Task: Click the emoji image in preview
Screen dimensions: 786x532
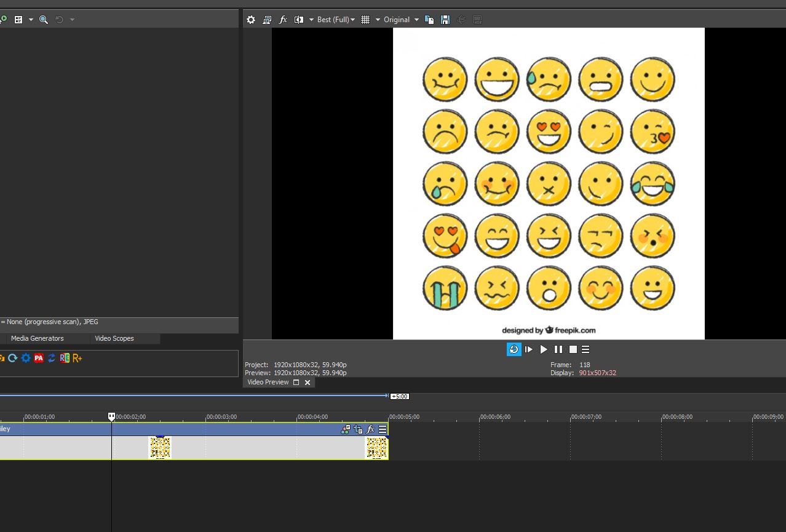Action: click(x=549, y=183)
